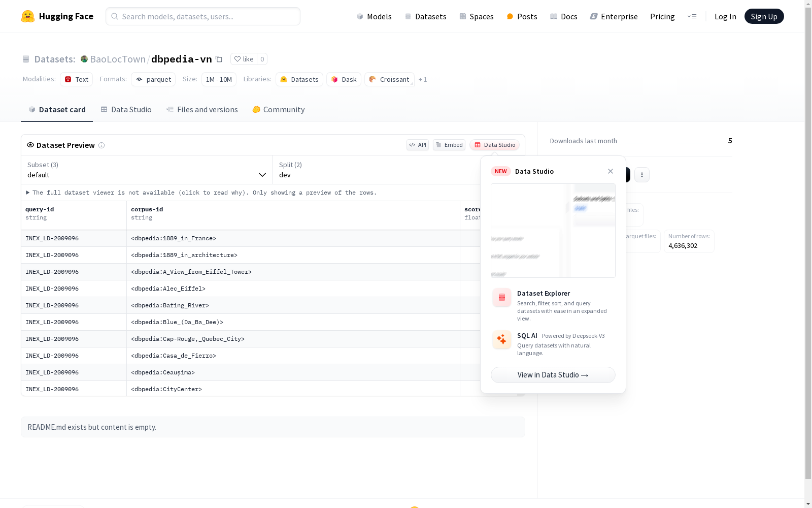Click the Data Studio button in preview header
This screenshot has width=812, height=508.
[495, 145]
